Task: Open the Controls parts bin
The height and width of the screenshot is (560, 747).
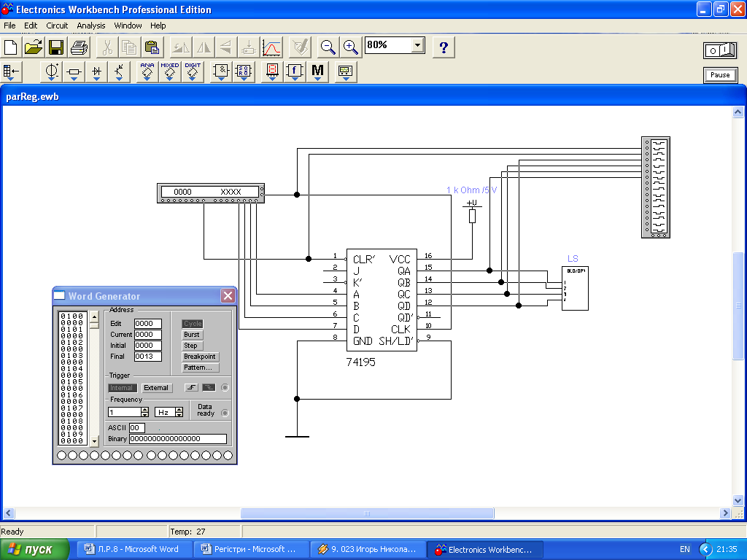Action: [295, 72]
